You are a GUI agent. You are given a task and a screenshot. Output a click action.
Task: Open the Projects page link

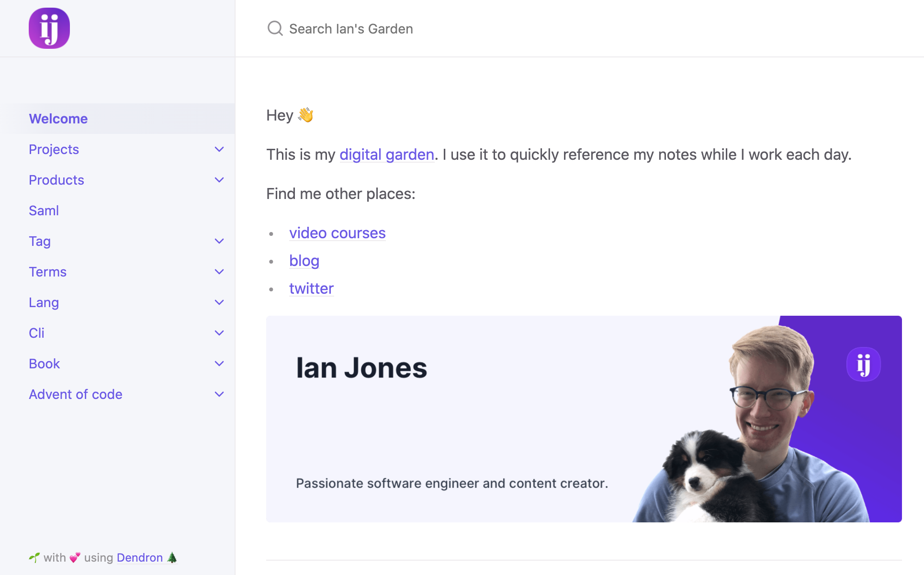pos(54,149)
